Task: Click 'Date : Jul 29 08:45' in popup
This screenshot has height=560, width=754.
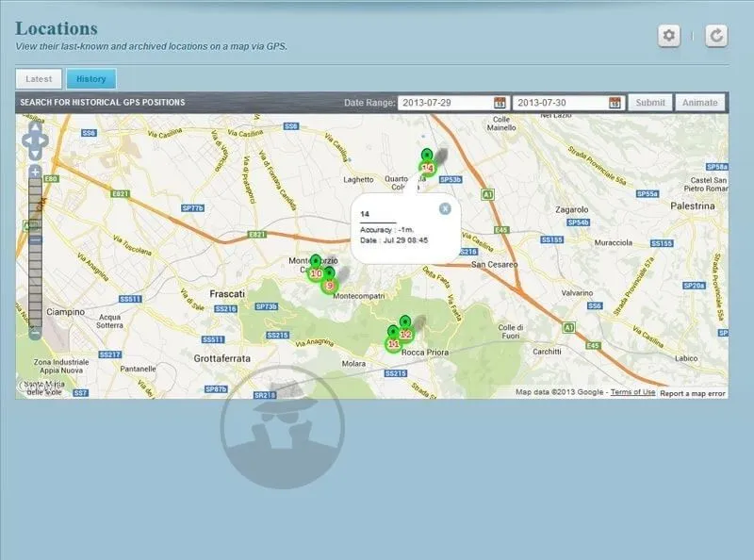Action: tap(394, 240)
